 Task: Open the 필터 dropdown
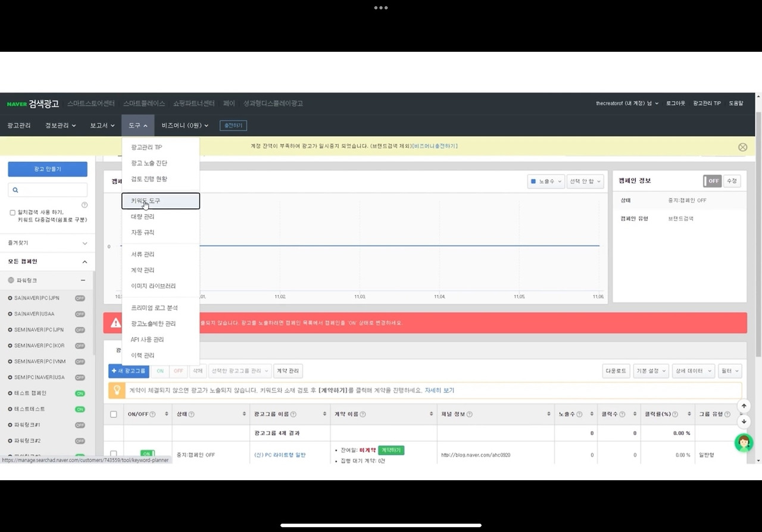pyautogui.click(x=730, y=371)
